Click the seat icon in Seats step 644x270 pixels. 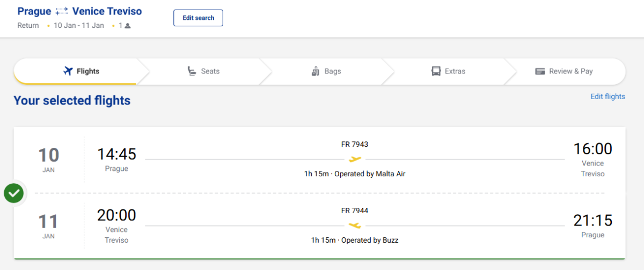192,71
